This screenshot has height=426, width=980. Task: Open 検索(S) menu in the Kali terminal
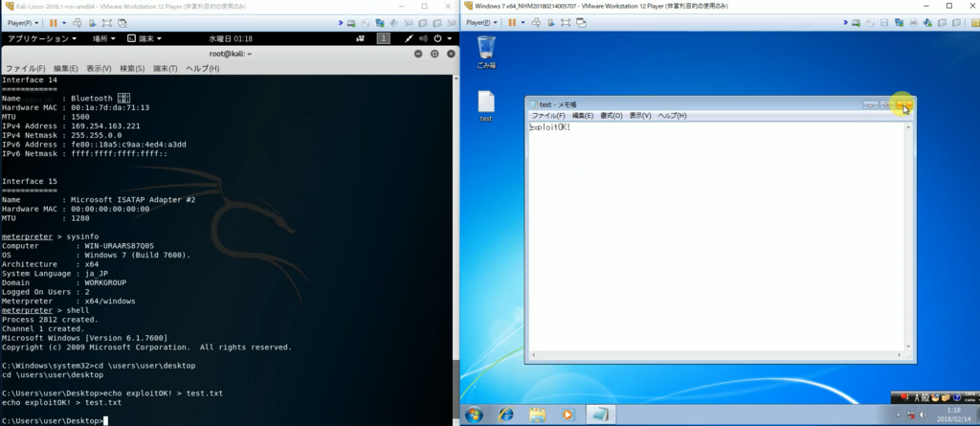pos(132,68)
